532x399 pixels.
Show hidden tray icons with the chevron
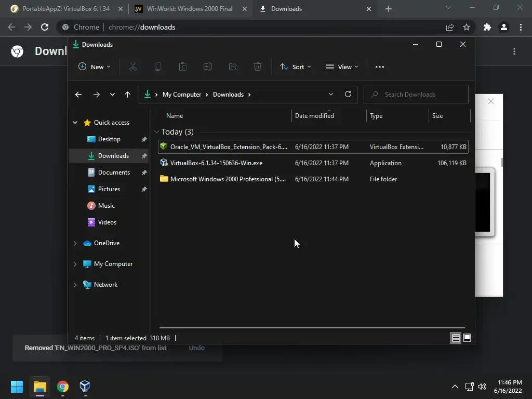point(455,387)
